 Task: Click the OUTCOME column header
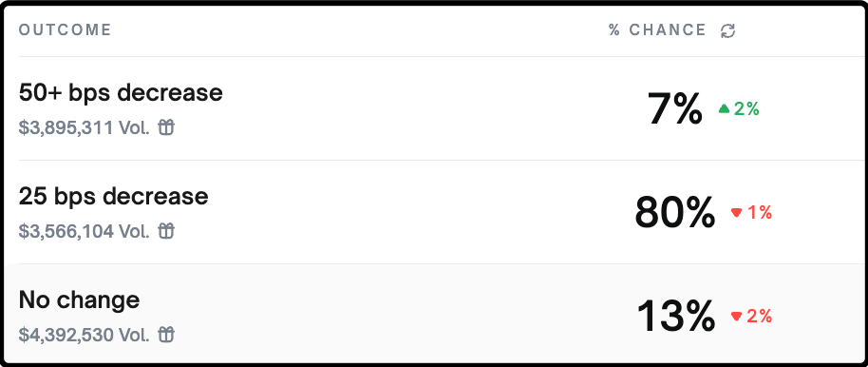click(65, 29)
